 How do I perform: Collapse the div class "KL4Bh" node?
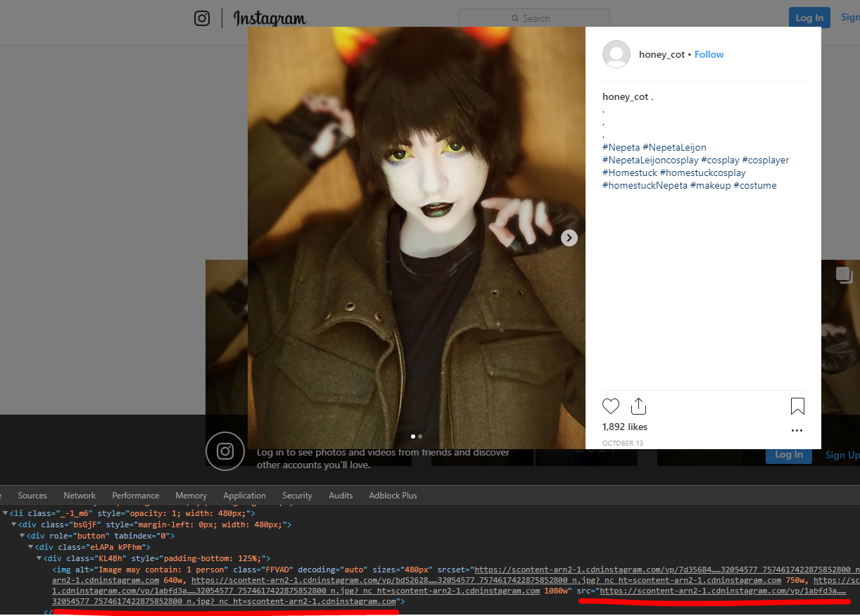(x=39, y=558)
